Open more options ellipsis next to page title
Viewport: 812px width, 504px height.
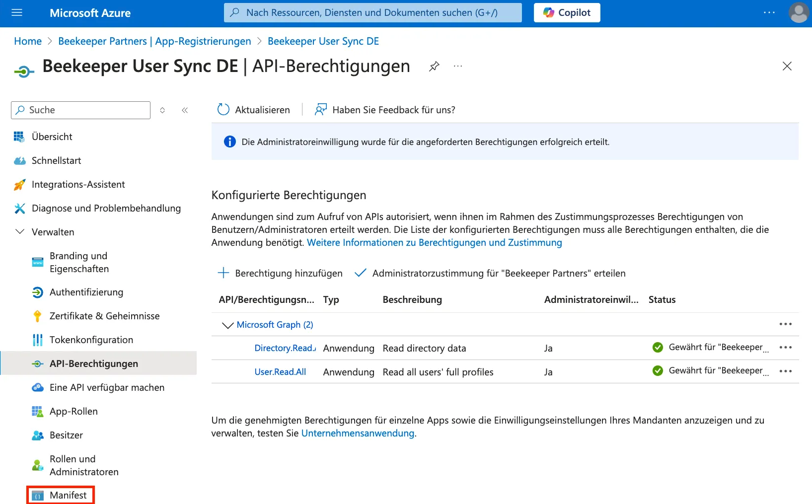coord(458,66)
